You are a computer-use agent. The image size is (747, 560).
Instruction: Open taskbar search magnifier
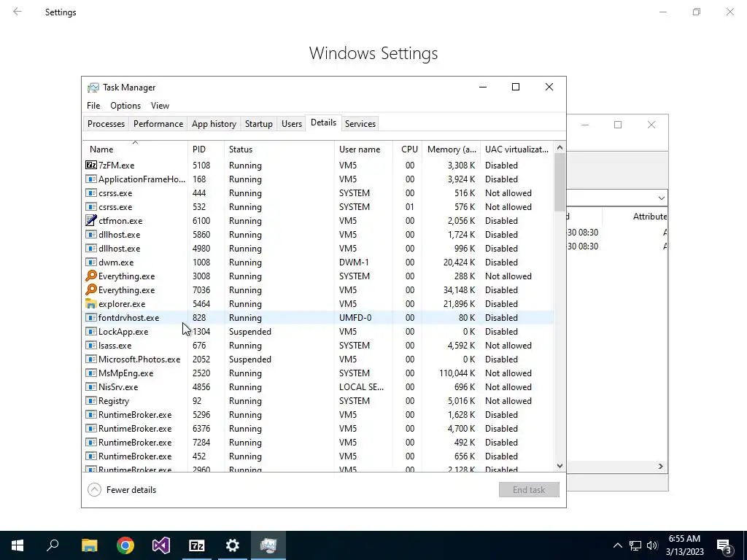pyautogui.click(x=53, y=545)
